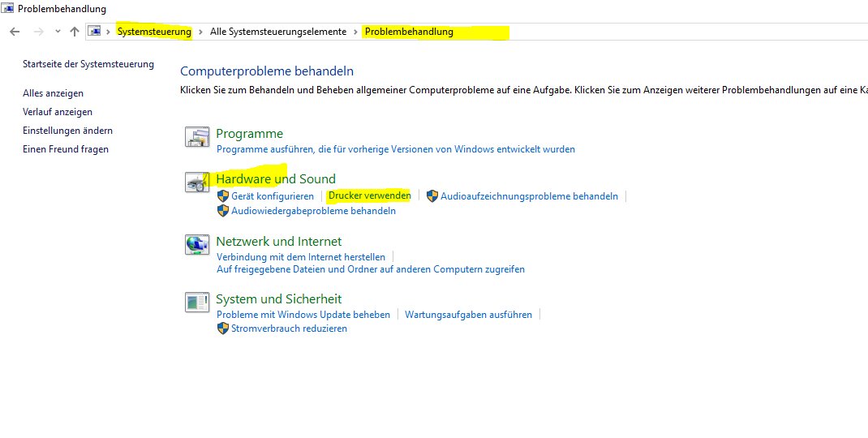Open the Netzwerk und Internet heading
868x438 pixels.
pyautogui.click(x=278, y=242)
